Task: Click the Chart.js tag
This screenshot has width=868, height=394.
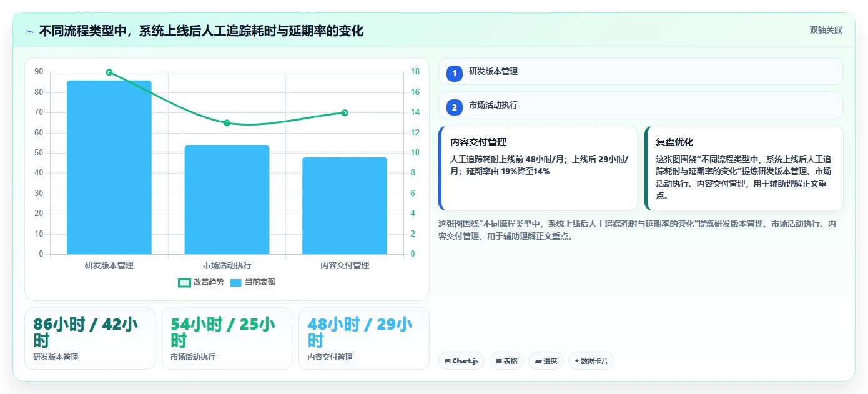Action: 461,361
